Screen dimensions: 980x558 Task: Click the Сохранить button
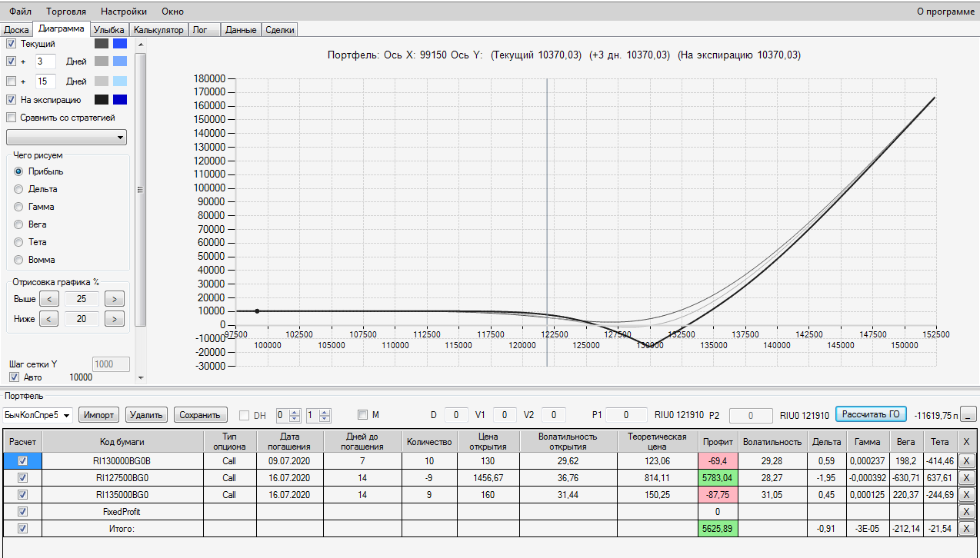(x=200, y=415)
